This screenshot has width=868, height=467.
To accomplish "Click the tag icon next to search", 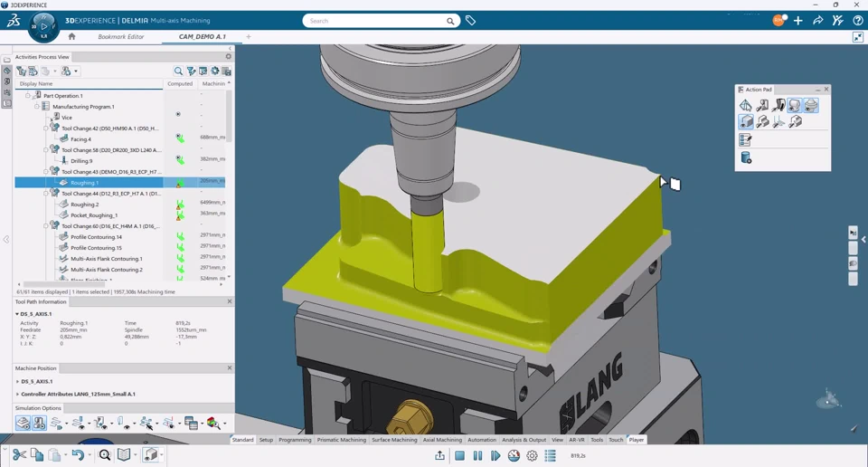I will (x=470, y=21).
